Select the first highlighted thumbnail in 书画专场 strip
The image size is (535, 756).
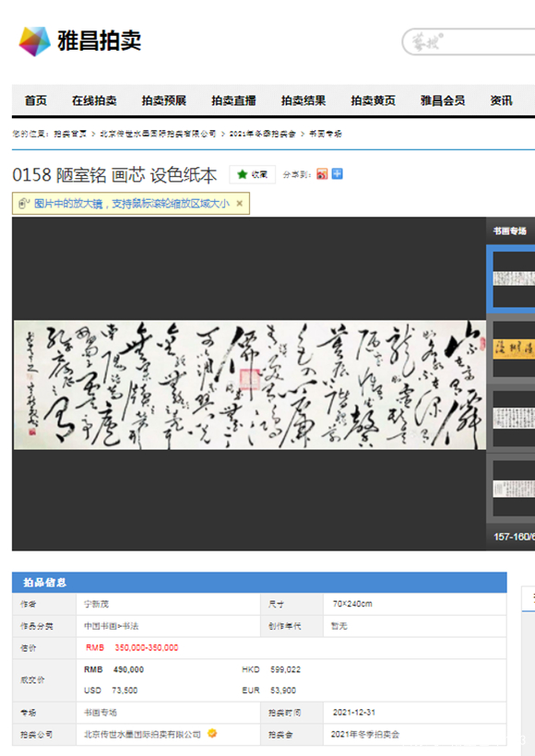coord(513,278)
